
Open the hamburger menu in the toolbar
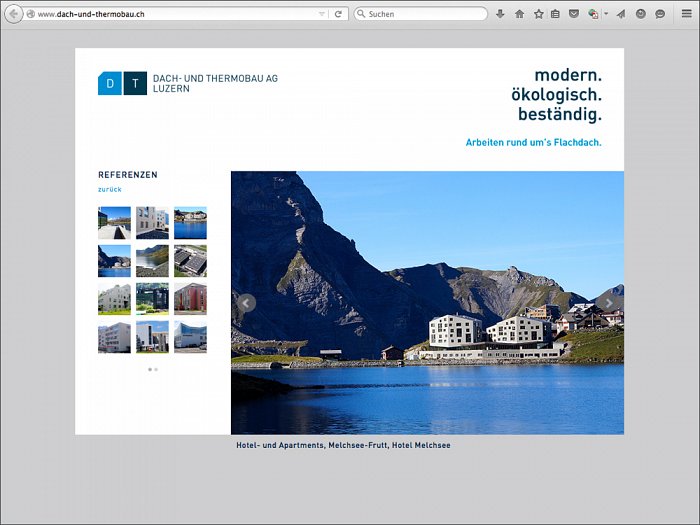click(x=686, y=14)
